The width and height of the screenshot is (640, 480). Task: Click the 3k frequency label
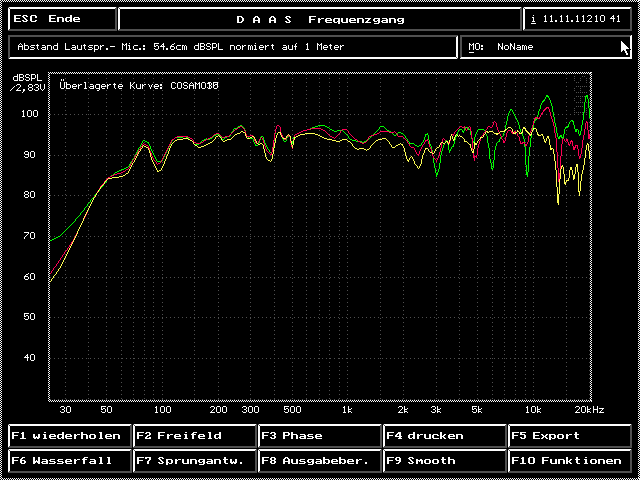tap(436, 410)
